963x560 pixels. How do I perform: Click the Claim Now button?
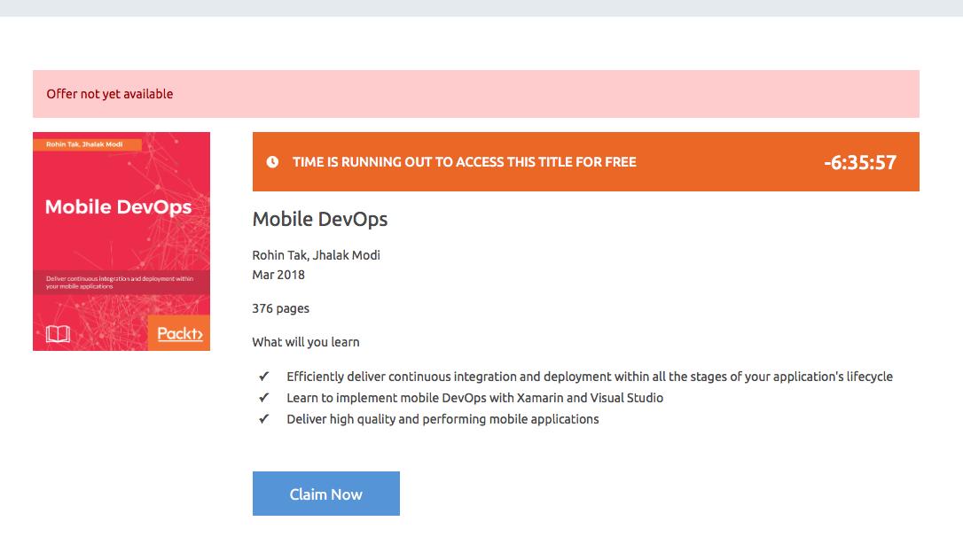[x=325, y=494]
